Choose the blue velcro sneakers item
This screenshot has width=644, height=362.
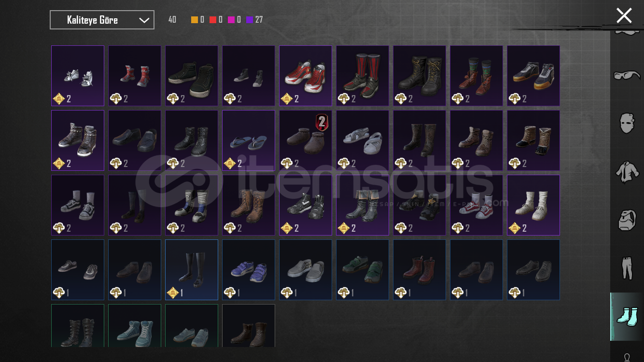click(x=249, y=270)
